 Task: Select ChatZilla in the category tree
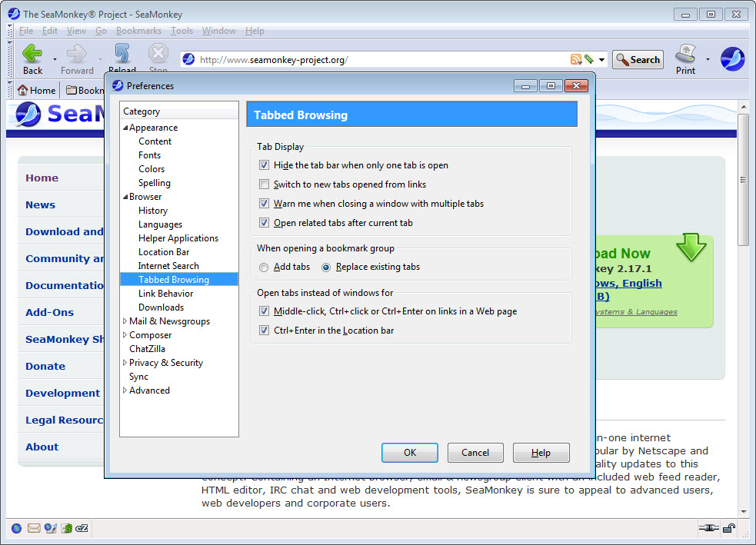click(147, 348)
